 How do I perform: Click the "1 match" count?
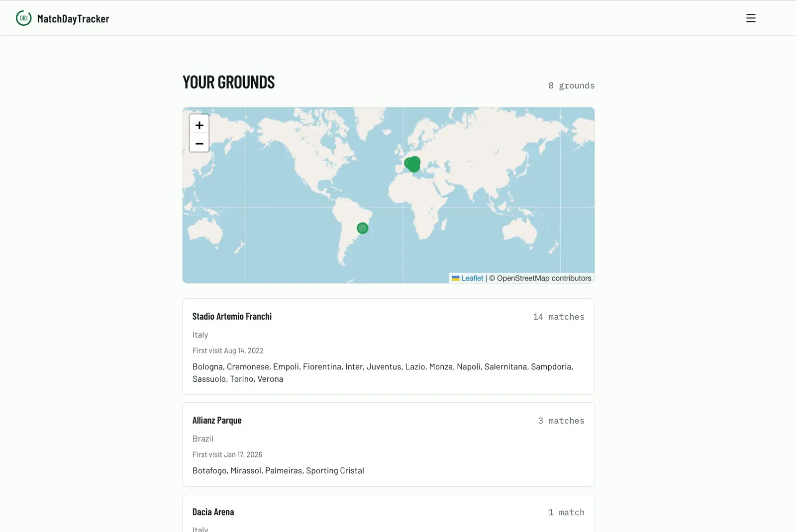[566, 512]
